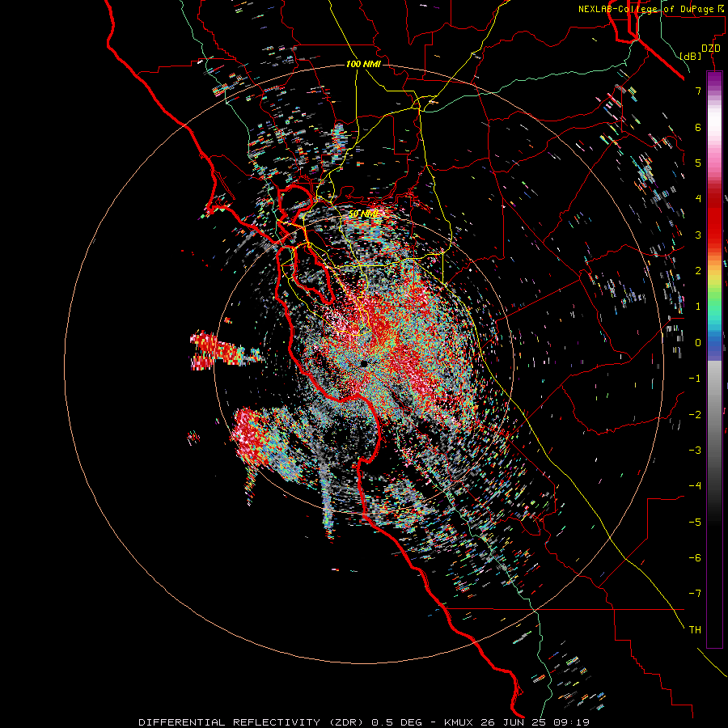Click the 0 value on the dB scale
The height and width of the screenshot is (728, 728).
pos(698,343)
